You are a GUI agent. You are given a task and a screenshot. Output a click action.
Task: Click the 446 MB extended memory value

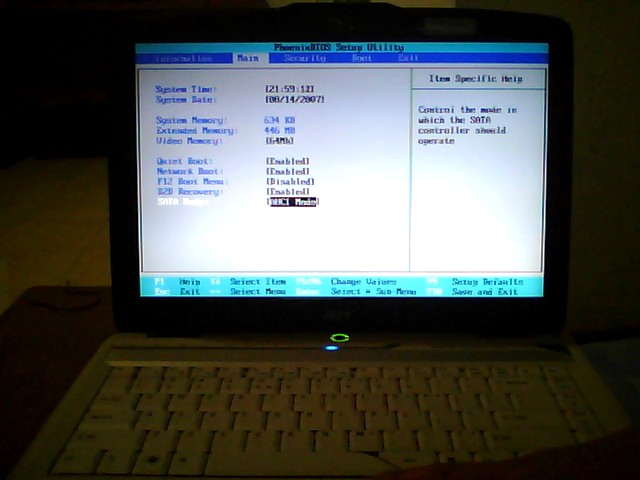click(x=280, y=130)
